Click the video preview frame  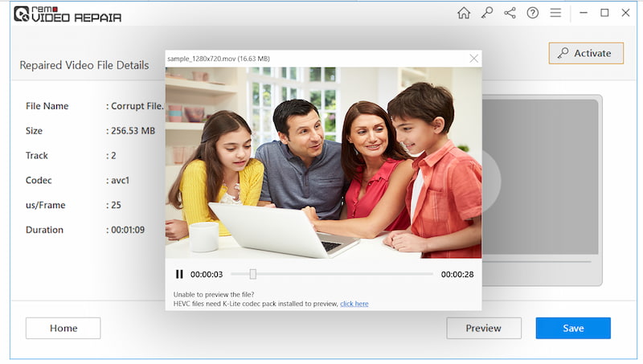[324, 163]
